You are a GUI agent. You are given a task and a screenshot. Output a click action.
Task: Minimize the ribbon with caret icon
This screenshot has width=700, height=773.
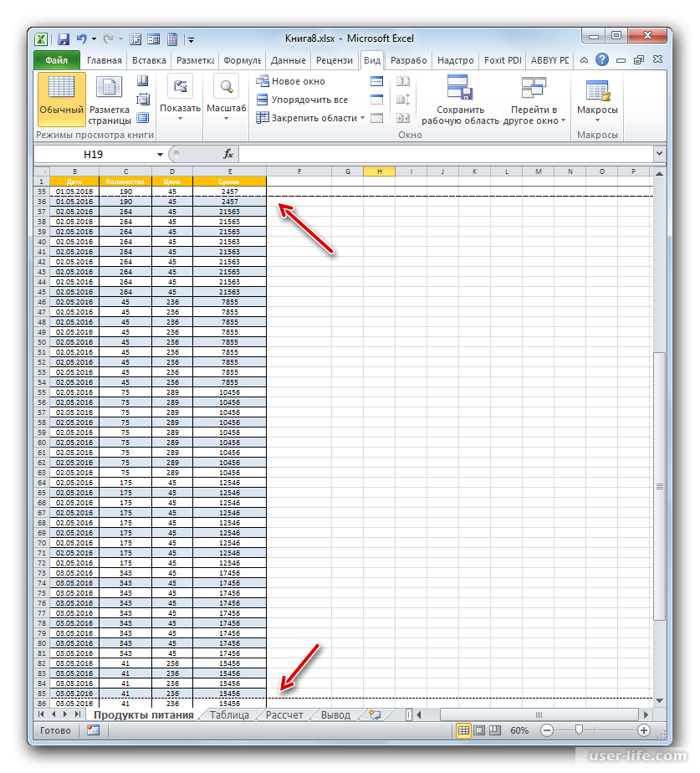pos(584,60)
